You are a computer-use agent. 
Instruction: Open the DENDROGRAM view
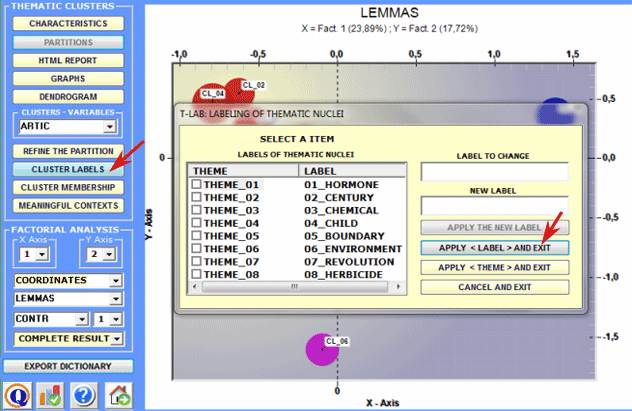pos(68,96)
